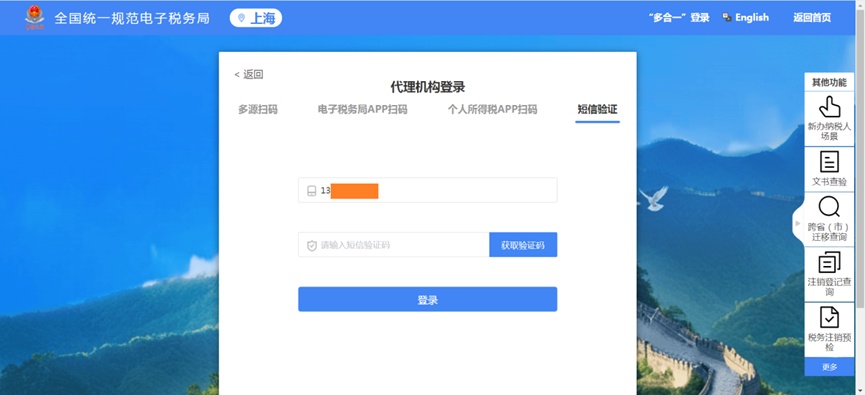Click the 全国统一规范电子税务局 title
The image size is (865, 395).
132,18
